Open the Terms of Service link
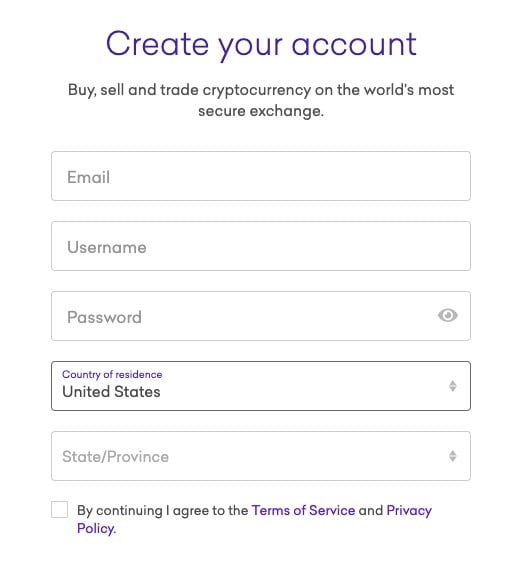The image size is (509, 571). 303,510
